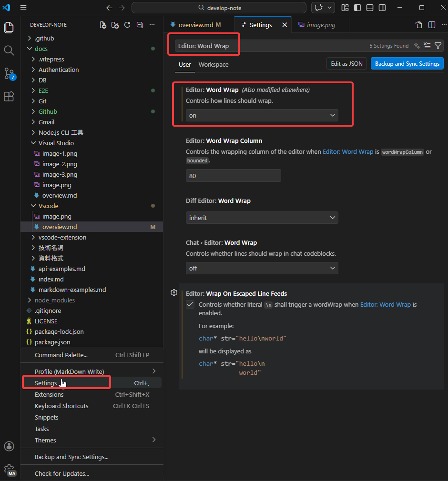The width and height of the screenshot is (448, 481).
Task: Open the Accounts icon in activity bar
Action: (9, 446)
